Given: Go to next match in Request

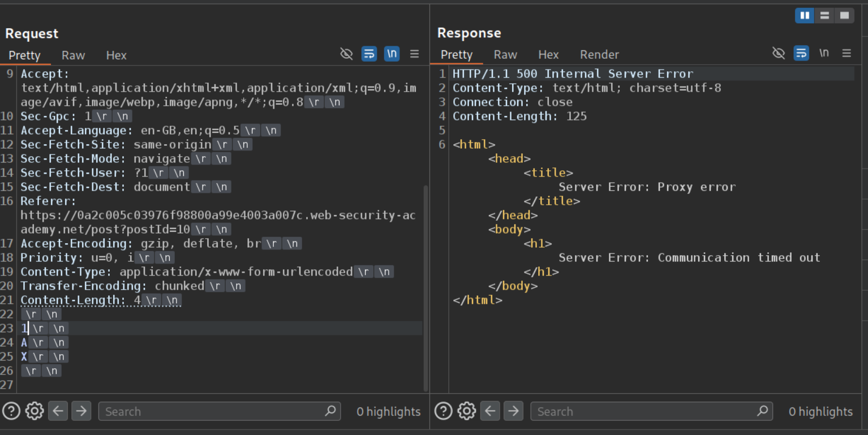Looking at the screenshot, I should click(x=81, y=411).
